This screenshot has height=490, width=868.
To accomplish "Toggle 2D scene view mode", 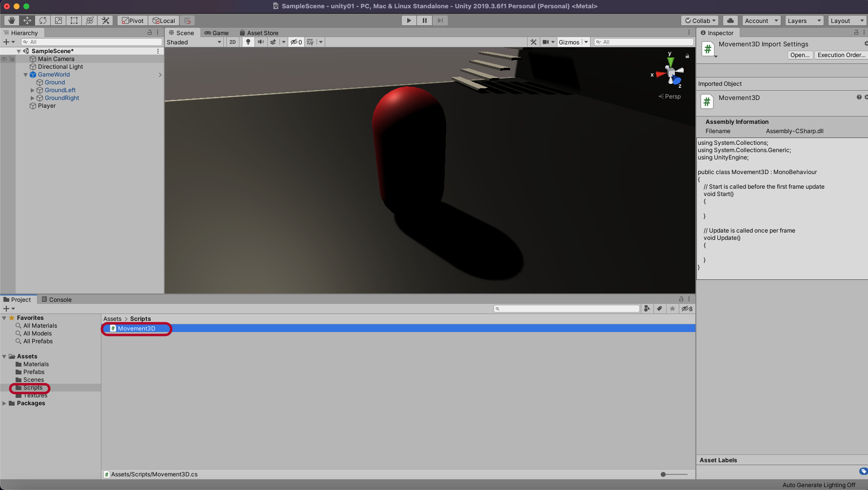I will click(233, 42).
